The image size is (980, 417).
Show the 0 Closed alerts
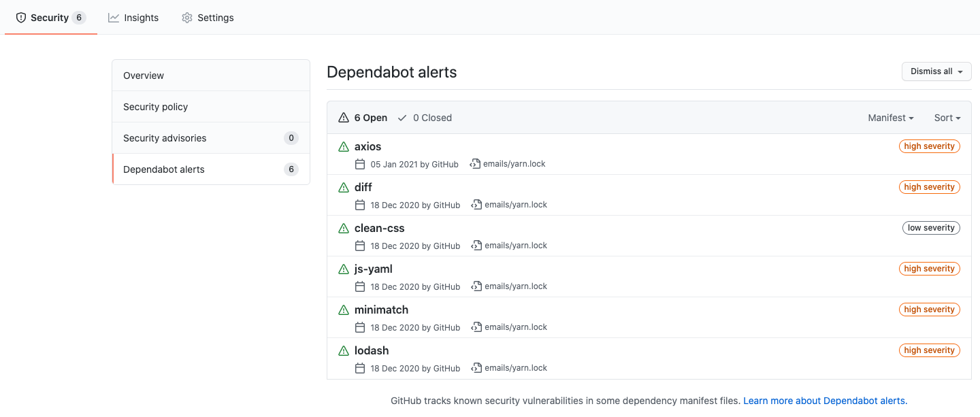tap(425, 118)
